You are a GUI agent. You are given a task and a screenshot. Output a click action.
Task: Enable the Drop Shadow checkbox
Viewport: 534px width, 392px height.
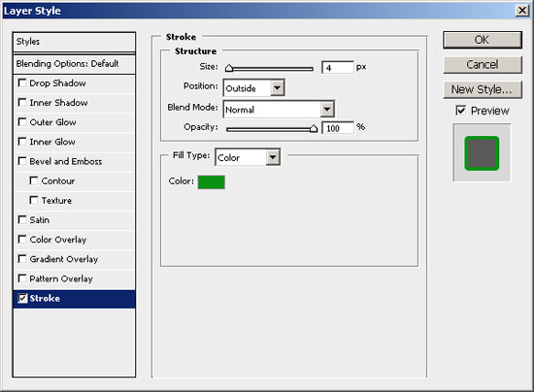pyautogui.click(x=22, y=83)
